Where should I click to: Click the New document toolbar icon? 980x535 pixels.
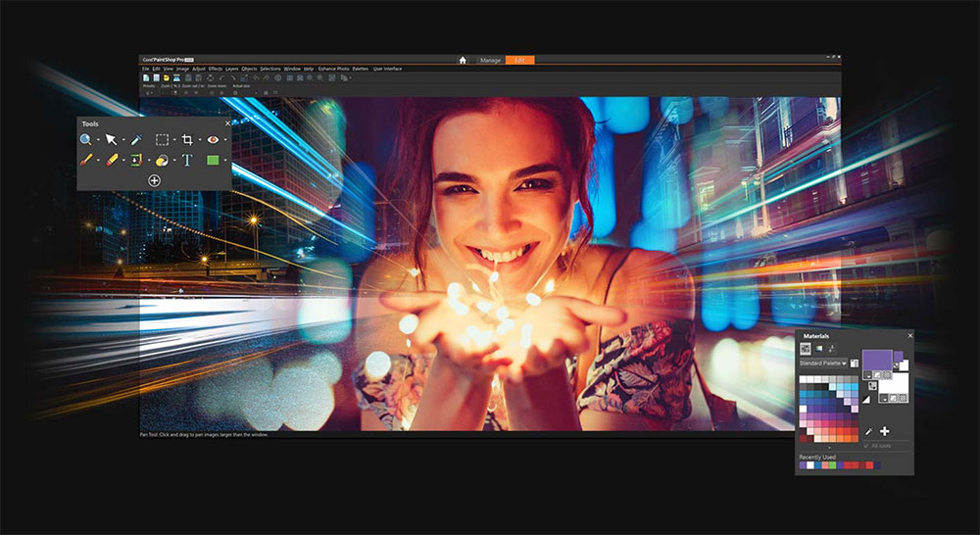[146, 77]
